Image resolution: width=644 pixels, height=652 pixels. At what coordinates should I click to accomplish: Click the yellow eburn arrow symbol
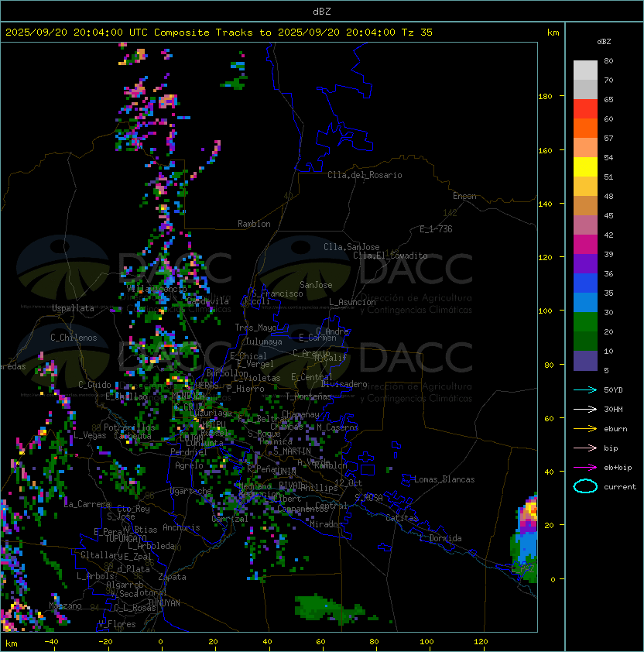(585, 428)
